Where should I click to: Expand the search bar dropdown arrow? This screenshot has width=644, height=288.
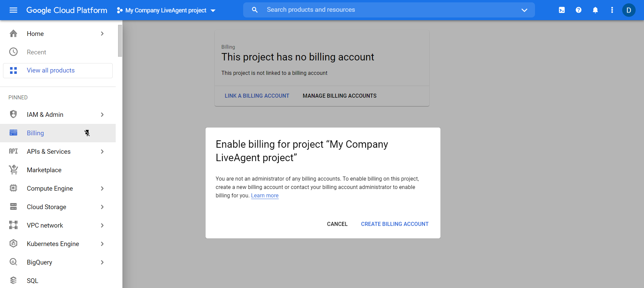pyautogui.click(x=524, y=10)
